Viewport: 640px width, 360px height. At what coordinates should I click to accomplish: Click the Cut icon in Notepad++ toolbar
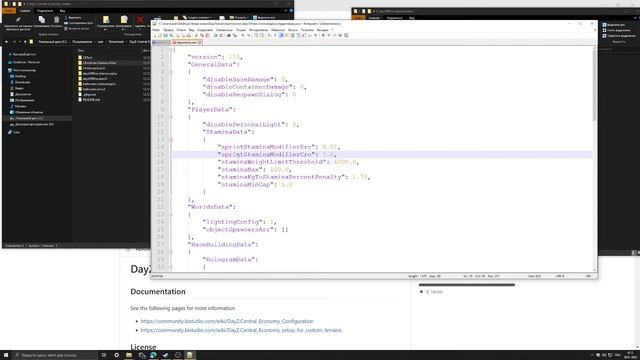coord(196,36)
